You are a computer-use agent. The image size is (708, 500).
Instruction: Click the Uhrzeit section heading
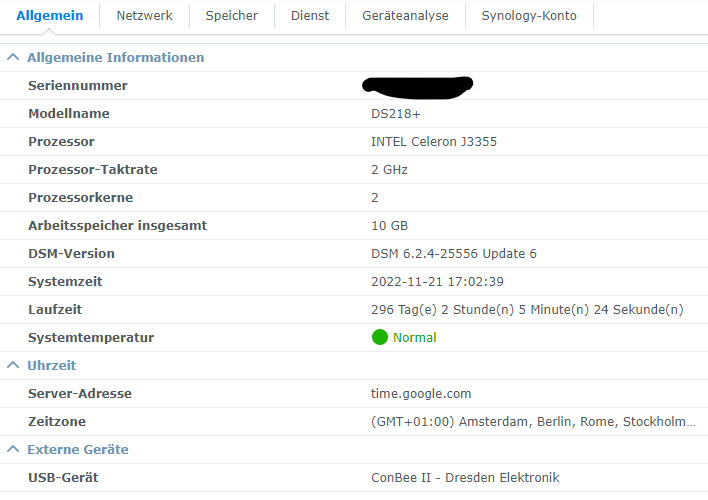[51, 365]
